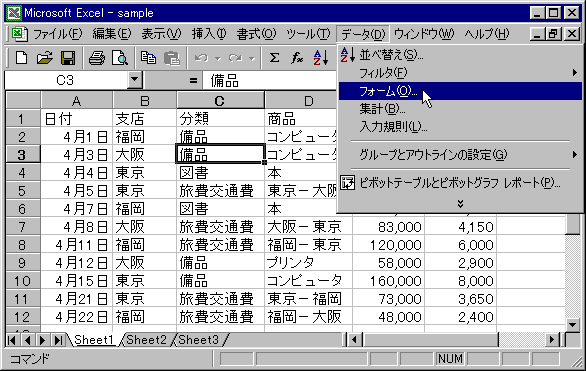Choose 入力規則 from Data menu

pyautogui.click(x=460, y=127)
